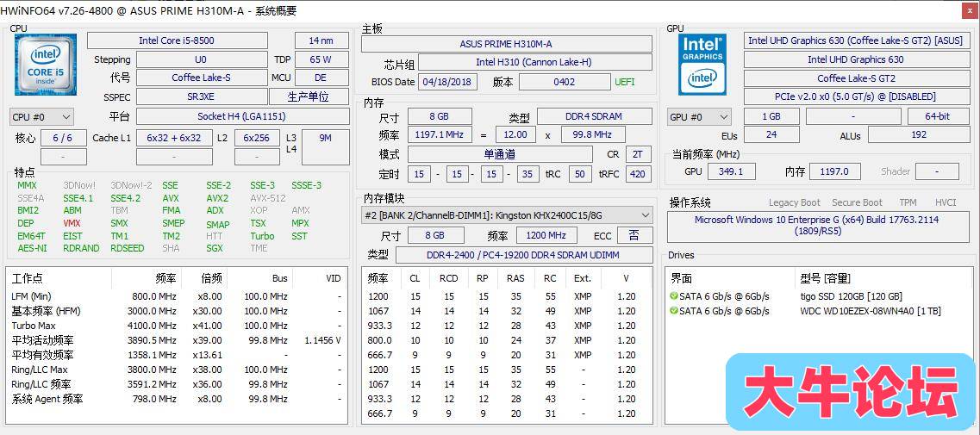Image resolution: width=980 pixels, height=435 pixels.
Task: Click the BIOS date 04/18/2018 field
Action: 447,82
